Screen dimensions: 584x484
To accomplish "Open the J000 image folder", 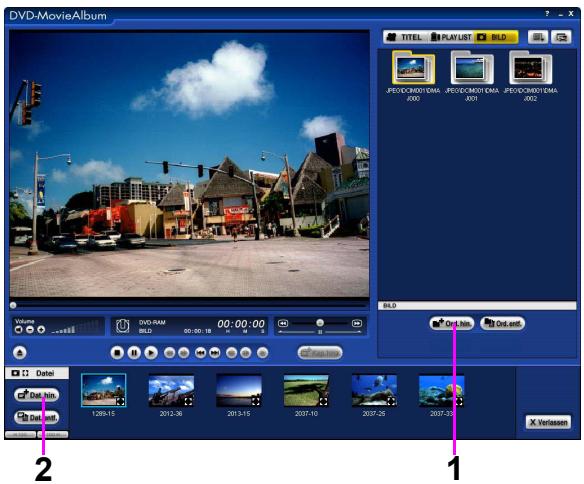I will click(x=413, y=68).
